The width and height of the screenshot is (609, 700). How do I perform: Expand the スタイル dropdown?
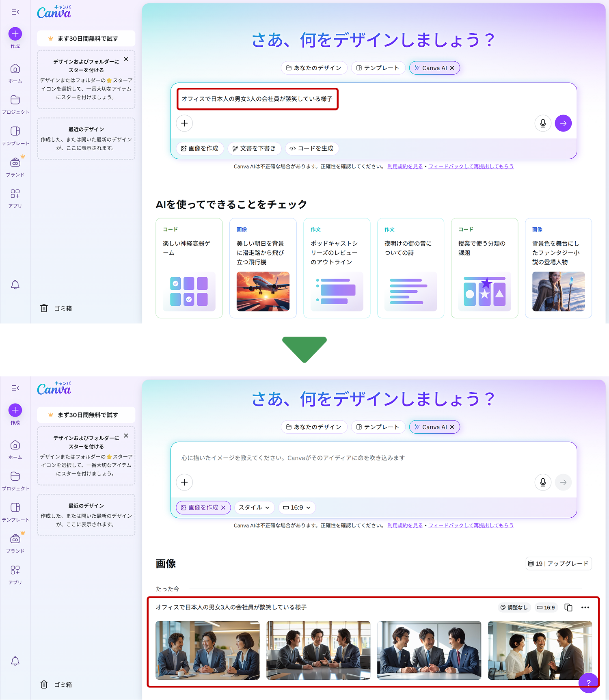[x=254, y=508]
